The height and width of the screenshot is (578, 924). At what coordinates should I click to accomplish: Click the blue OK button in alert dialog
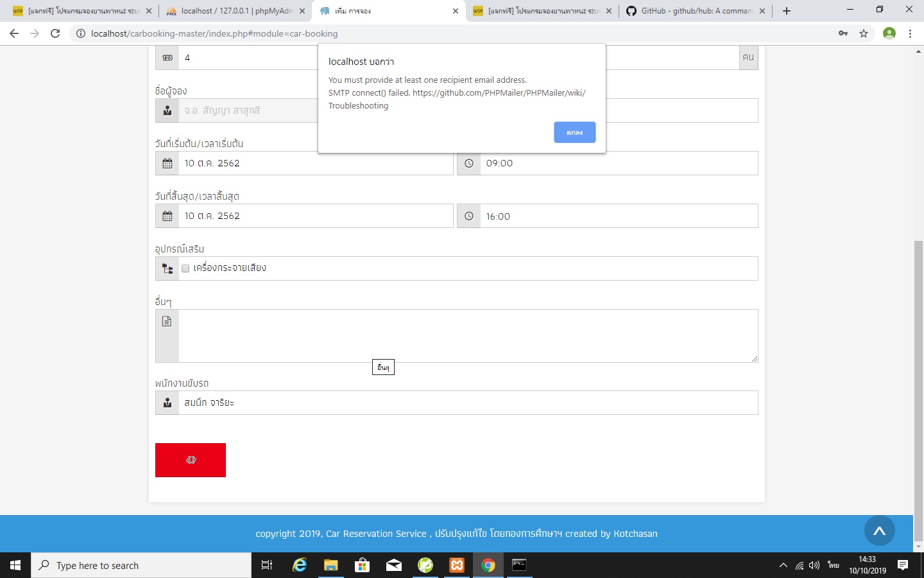point(574,132)
